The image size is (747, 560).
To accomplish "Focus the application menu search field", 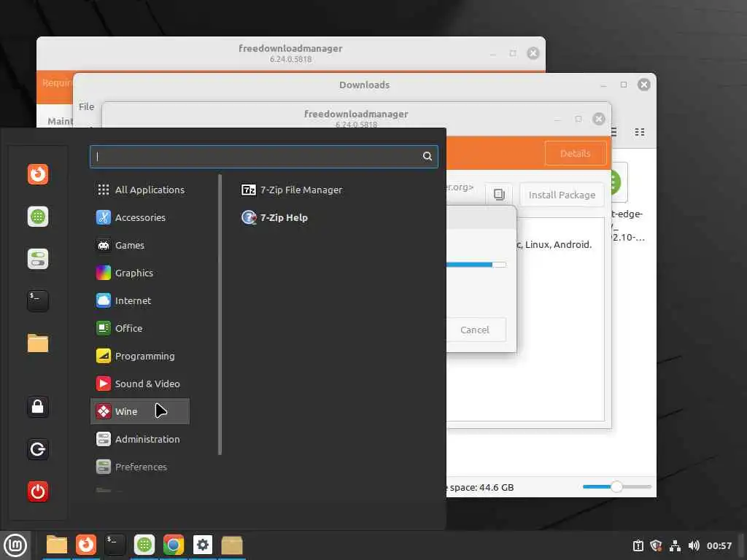I will coord(263,157).
